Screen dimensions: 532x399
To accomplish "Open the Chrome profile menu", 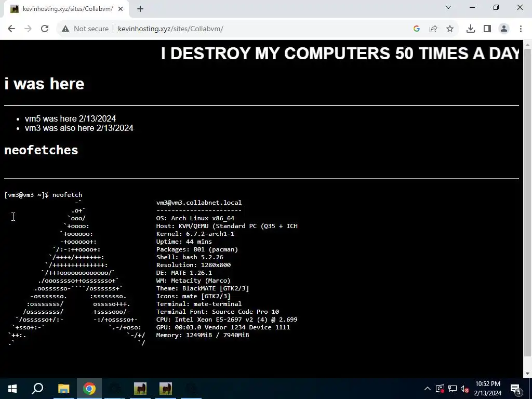I will [x=504, y=29].
